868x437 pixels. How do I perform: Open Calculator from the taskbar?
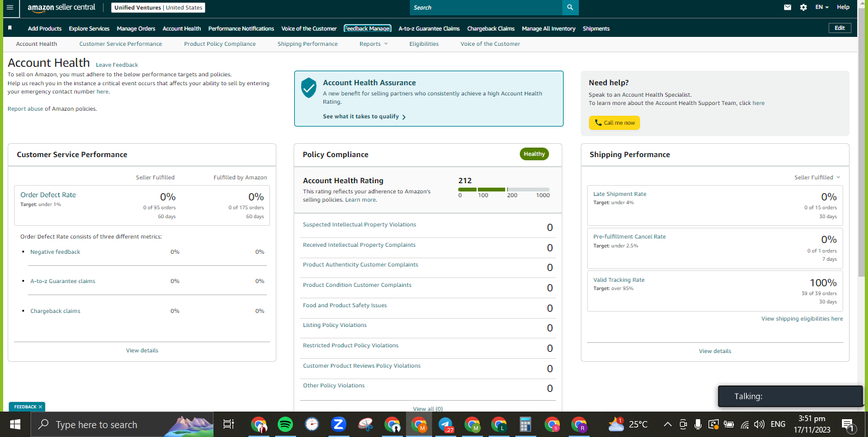click(525, 424)
